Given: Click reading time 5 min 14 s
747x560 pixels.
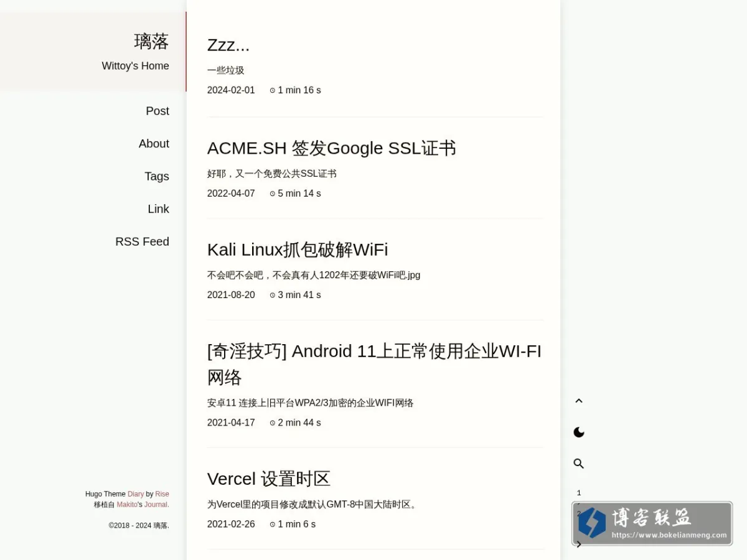Looking at the screenshot, I should click(296, 194).
